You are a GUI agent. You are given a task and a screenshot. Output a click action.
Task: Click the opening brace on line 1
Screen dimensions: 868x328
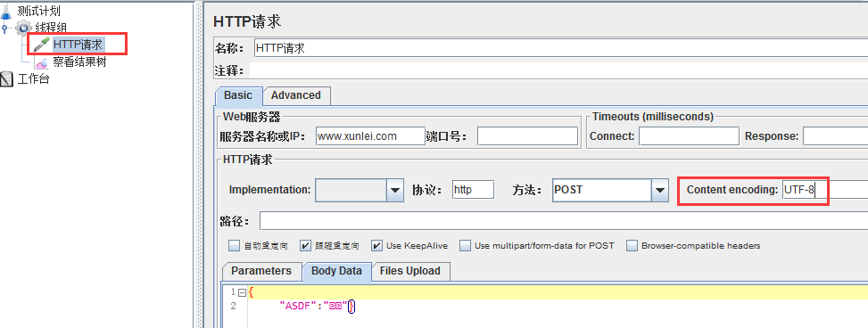[251, 292]
